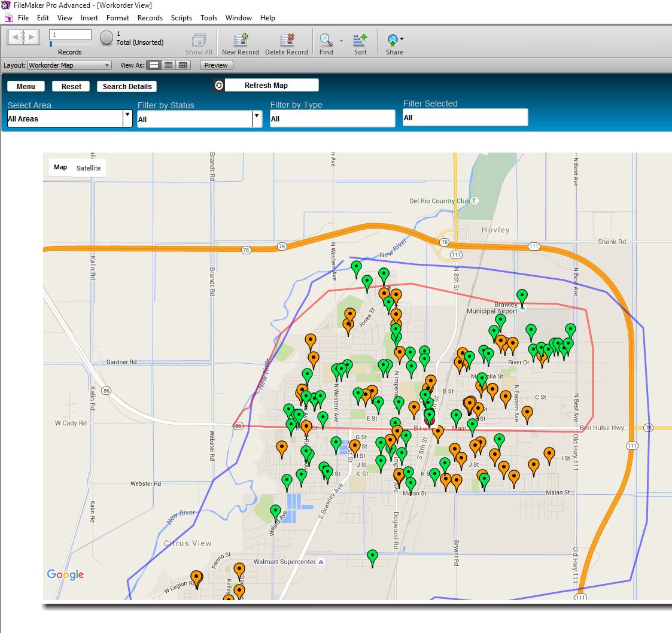672x633 pixels.
Task: Click the Find magnifier icon
Action: click(326, 40)
